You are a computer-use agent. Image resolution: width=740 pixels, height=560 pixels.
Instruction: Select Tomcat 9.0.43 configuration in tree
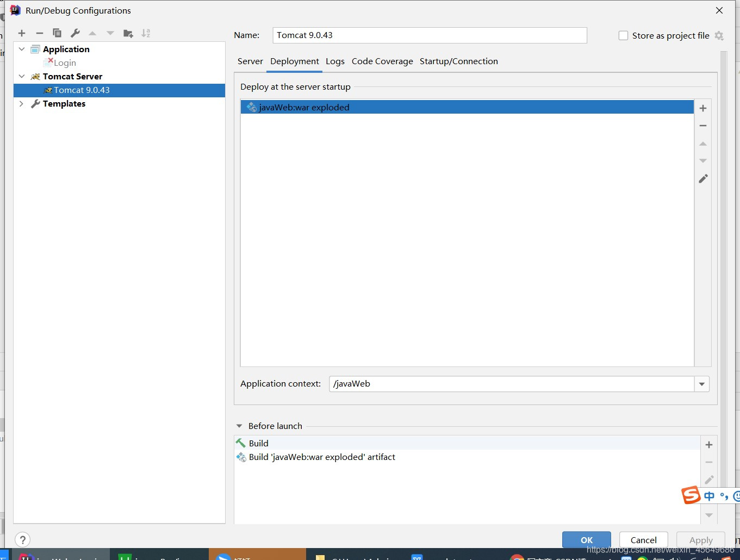coord(119,90)
